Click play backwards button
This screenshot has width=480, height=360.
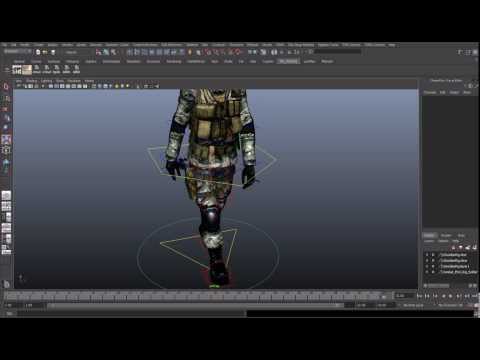pos(443,296)
